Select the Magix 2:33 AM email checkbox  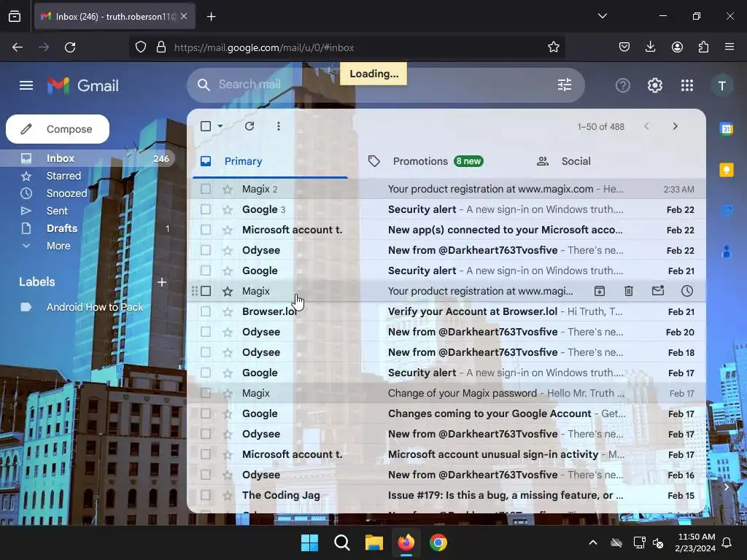tap(206, 189)
